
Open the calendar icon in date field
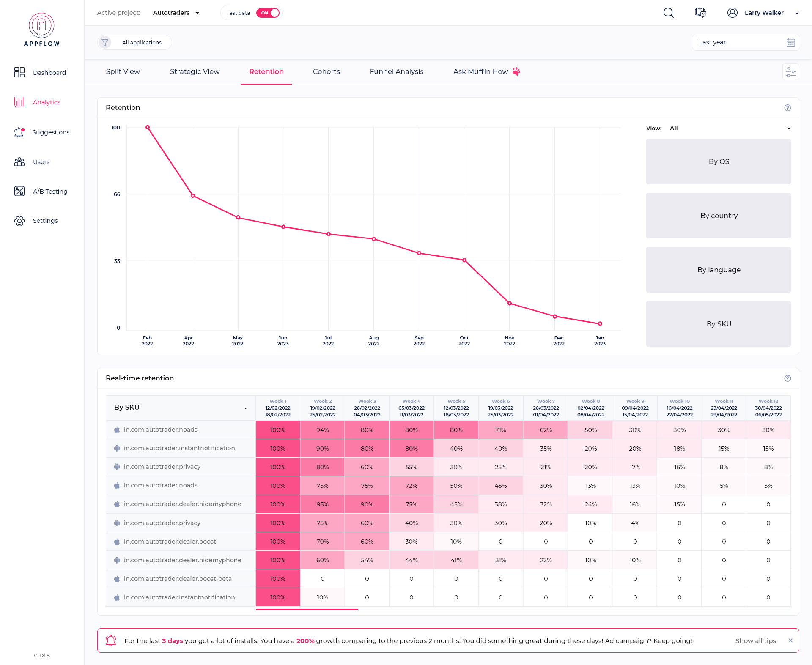pos(790,42)
